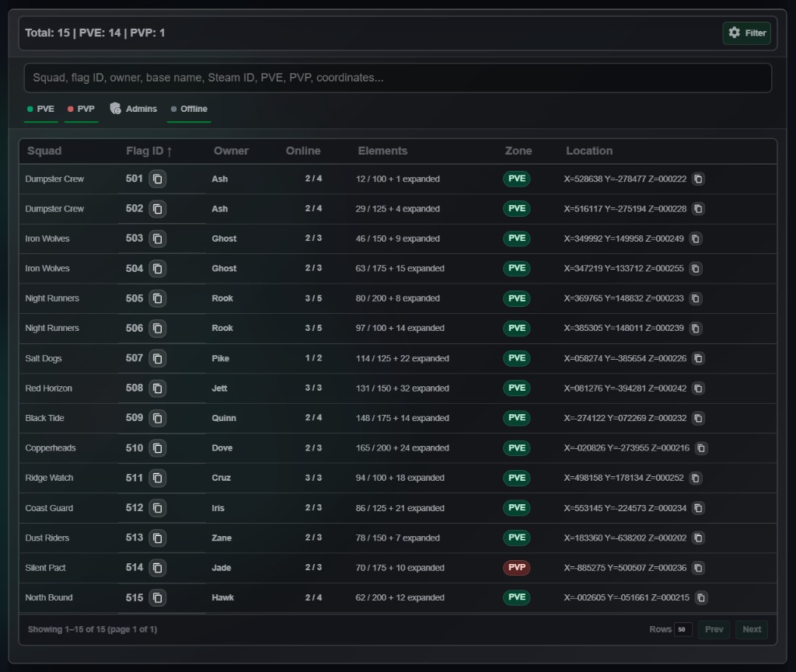Copy flag ID 514
The image size is (796, 672).
pos(157,568)
